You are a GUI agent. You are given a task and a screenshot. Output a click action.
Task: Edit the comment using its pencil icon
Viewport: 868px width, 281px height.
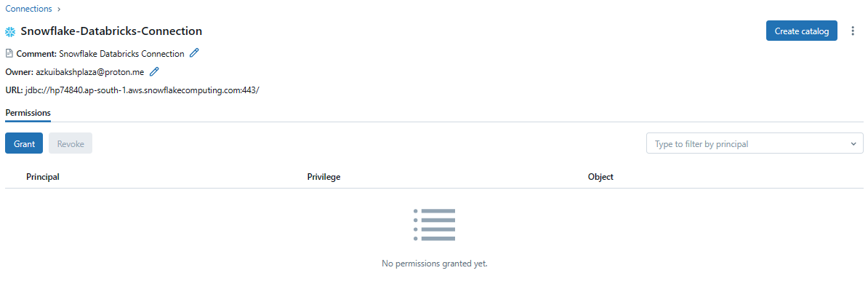194,53
